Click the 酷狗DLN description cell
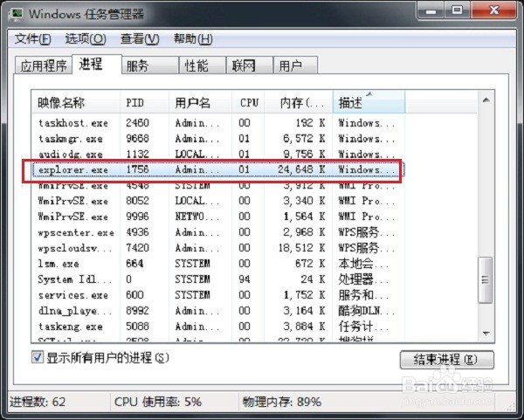Viewport: 524px width, 420px height. [x=367, y=311]
